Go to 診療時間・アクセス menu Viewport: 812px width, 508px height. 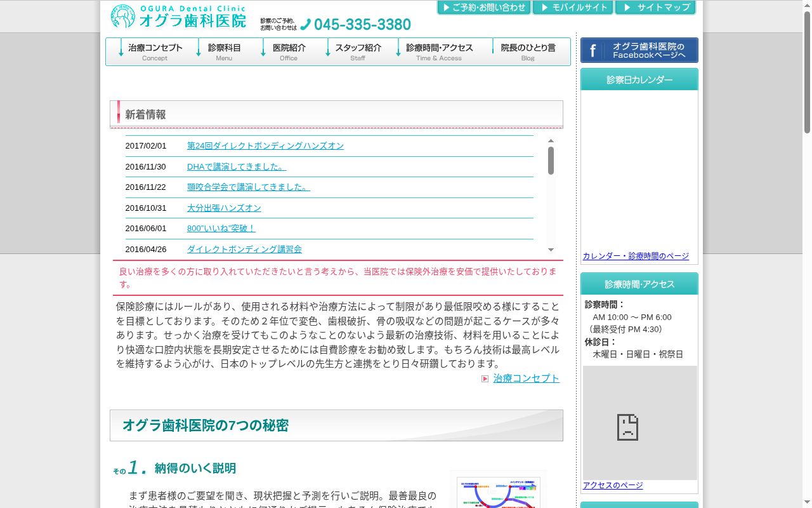(439, 51)
